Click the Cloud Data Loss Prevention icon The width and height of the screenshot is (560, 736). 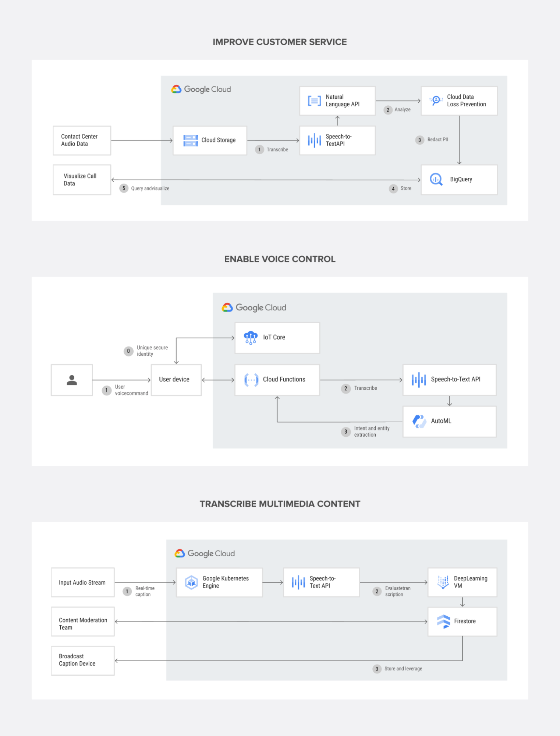(x=436, y=100)
